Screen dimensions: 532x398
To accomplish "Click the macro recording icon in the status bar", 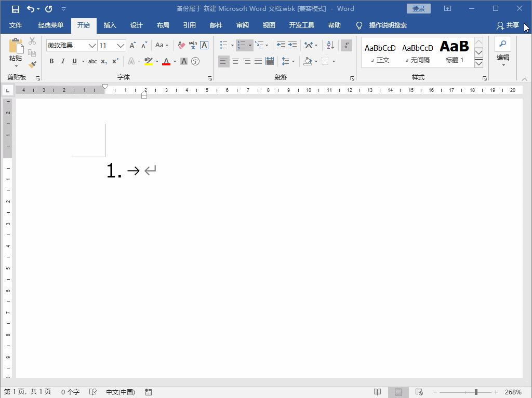I will coord(148,392).
